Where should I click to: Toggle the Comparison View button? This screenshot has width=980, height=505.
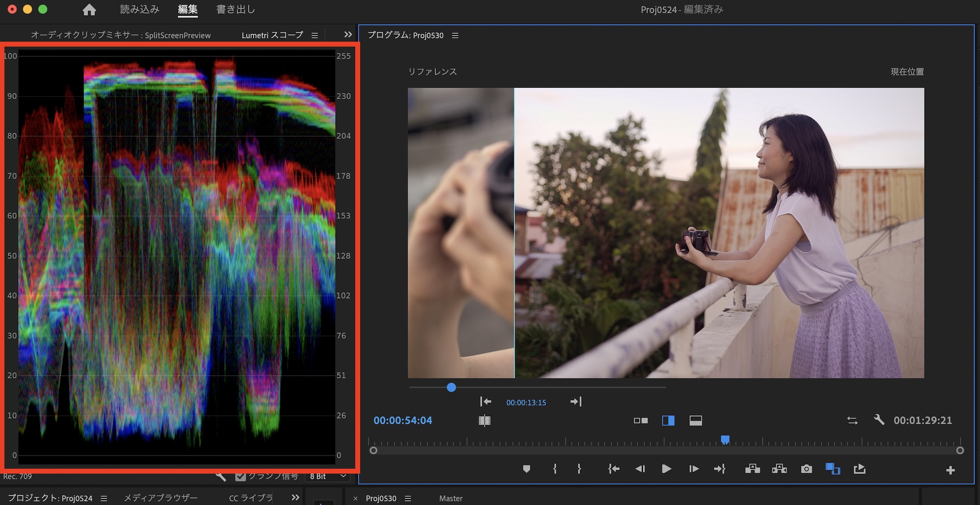[833, 469]
